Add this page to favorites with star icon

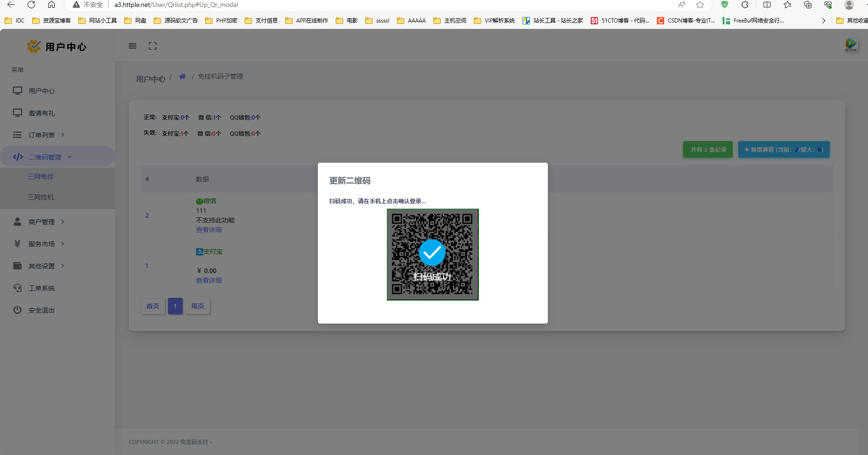coord(700,5)
